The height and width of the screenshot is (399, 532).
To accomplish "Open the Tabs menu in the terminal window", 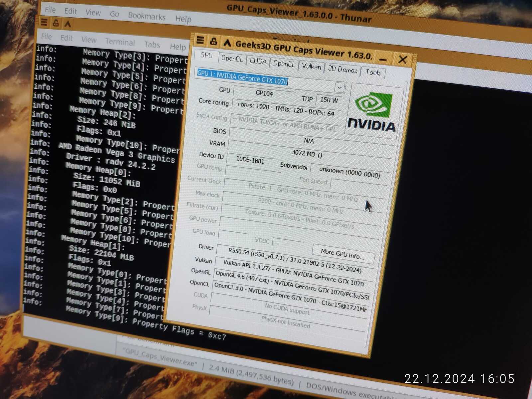I will pos(152,45).
